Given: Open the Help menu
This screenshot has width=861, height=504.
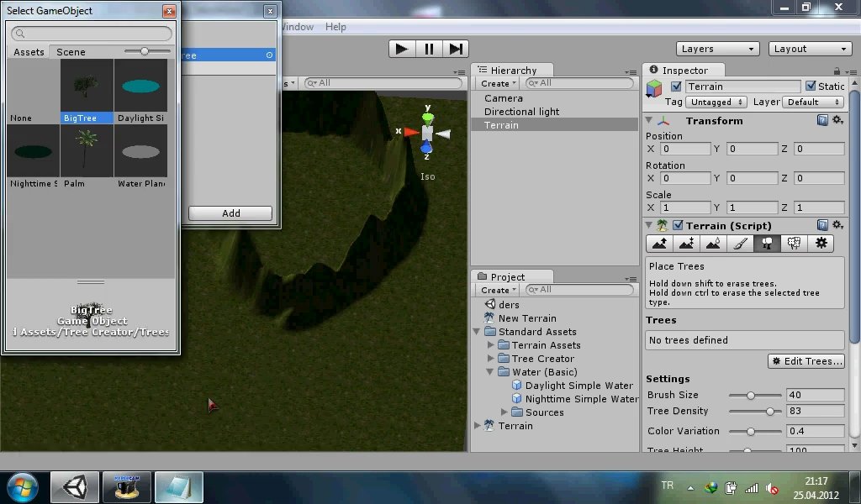Looking at the screenshot, I should [x=335, y=27].
